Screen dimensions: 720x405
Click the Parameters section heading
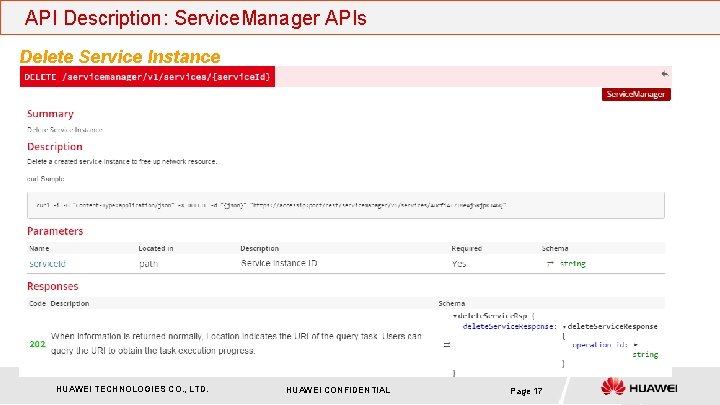55,231
